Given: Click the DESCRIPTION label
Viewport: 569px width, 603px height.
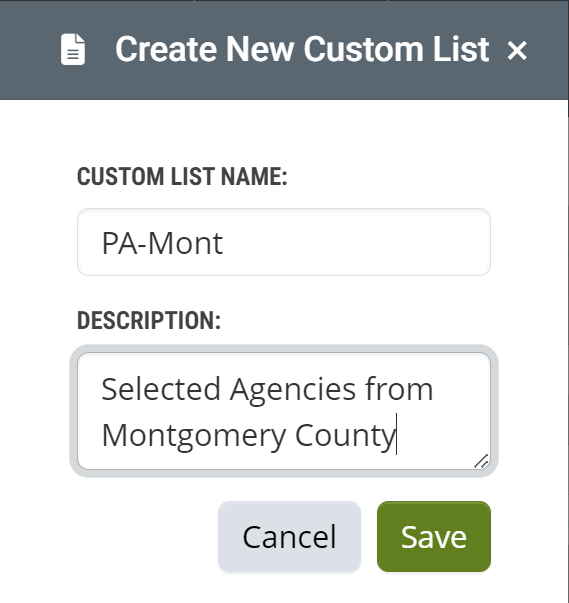Looking at the screenshot, I should [149, 320].
